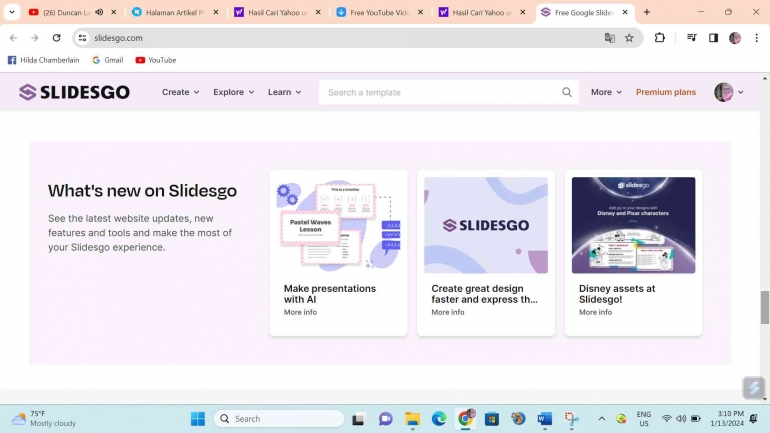Click the Slidesgo logo in header
Screen dimensions: 770x433
coord(74,92)
